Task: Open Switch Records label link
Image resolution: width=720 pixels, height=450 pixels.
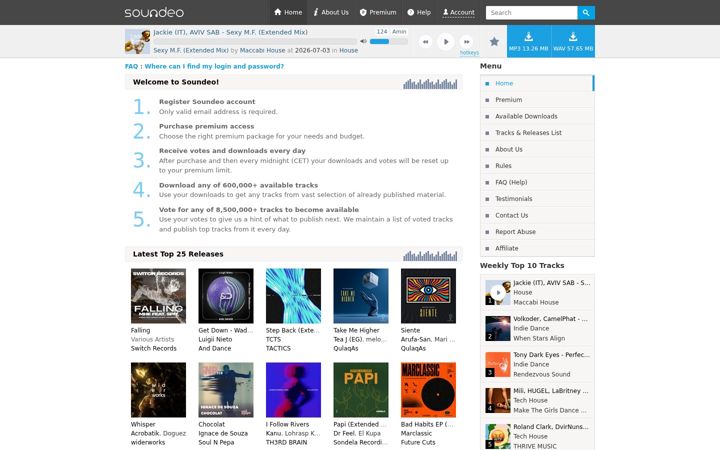Action: click(x=153, y=349)
